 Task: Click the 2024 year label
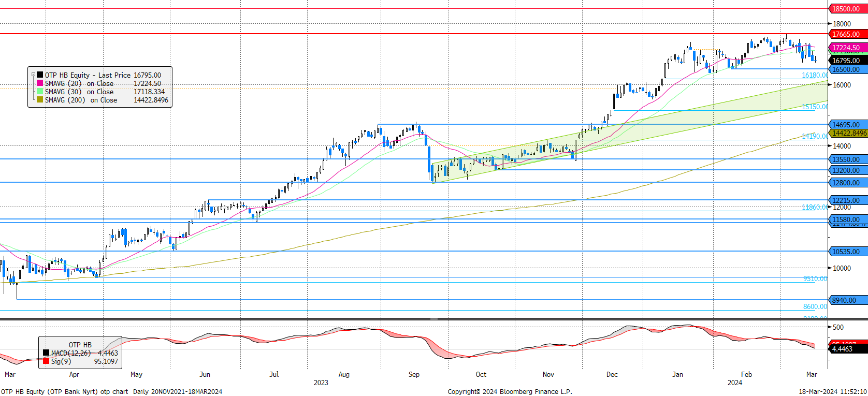click(735, 383)
